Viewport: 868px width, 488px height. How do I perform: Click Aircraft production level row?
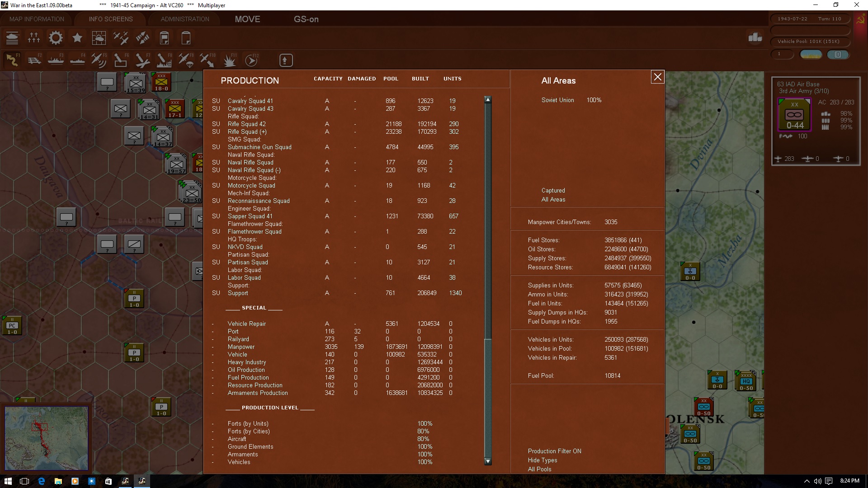pyautogui.click(x=323, y=439)
